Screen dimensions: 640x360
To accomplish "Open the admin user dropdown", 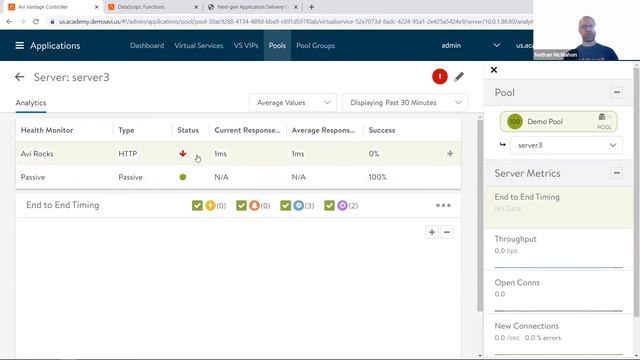I will pyautogui.click(x=471, y=45).
